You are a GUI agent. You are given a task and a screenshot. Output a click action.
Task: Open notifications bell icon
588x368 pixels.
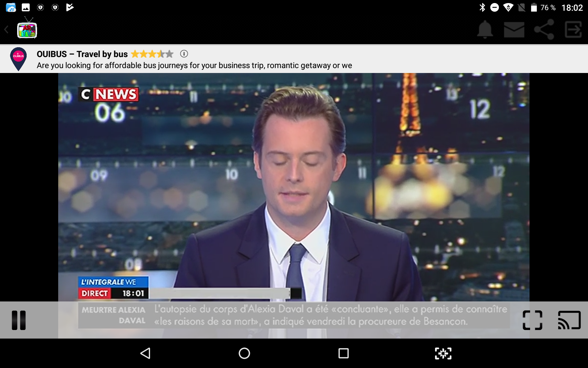pos(485,29)
